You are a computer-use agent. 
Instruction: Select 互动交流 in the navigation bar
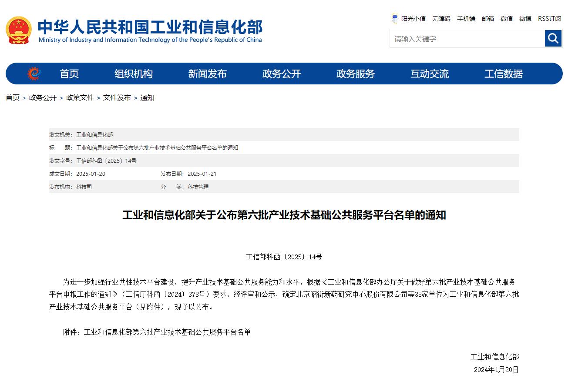(429, 74)
